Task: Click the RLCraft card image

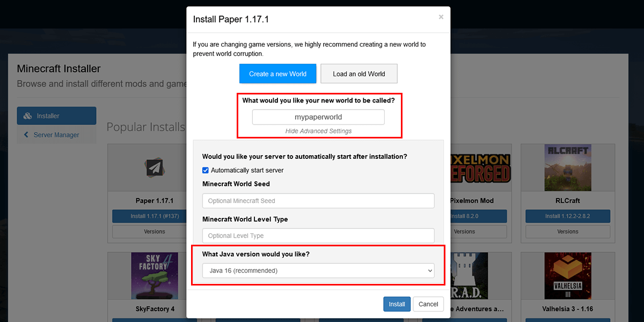Action: pos(568,167)
